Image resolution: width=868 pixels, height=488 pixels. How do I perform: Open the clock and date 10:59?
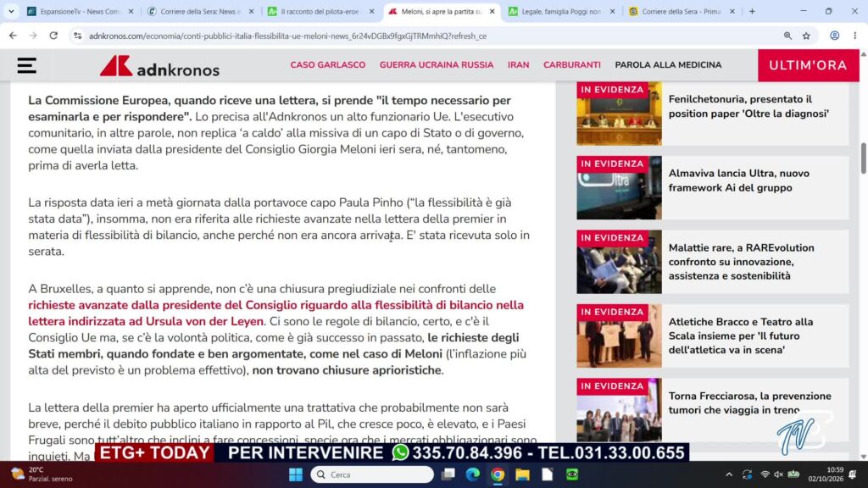pyautogui.click(x=826, y=474)
